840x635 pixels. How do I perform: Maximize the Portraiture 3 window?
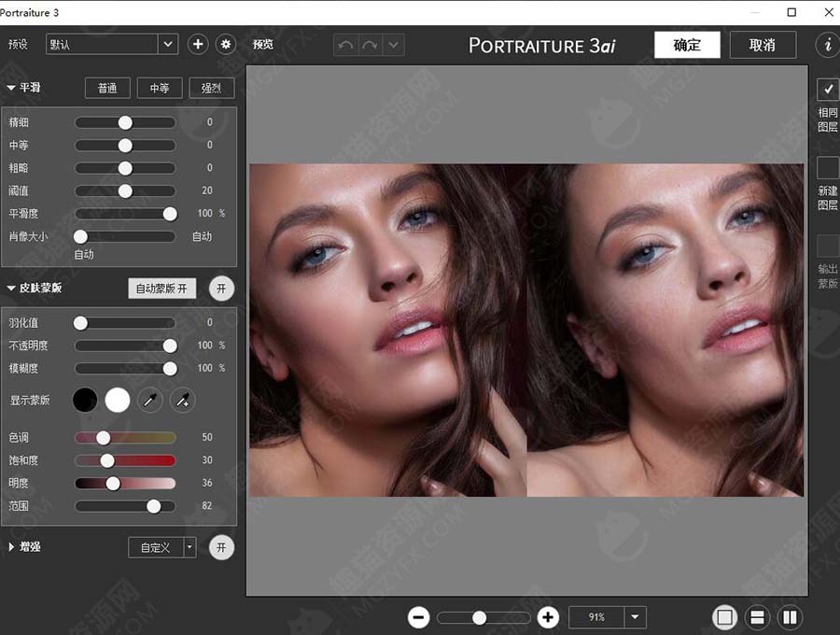coord(791,12)
